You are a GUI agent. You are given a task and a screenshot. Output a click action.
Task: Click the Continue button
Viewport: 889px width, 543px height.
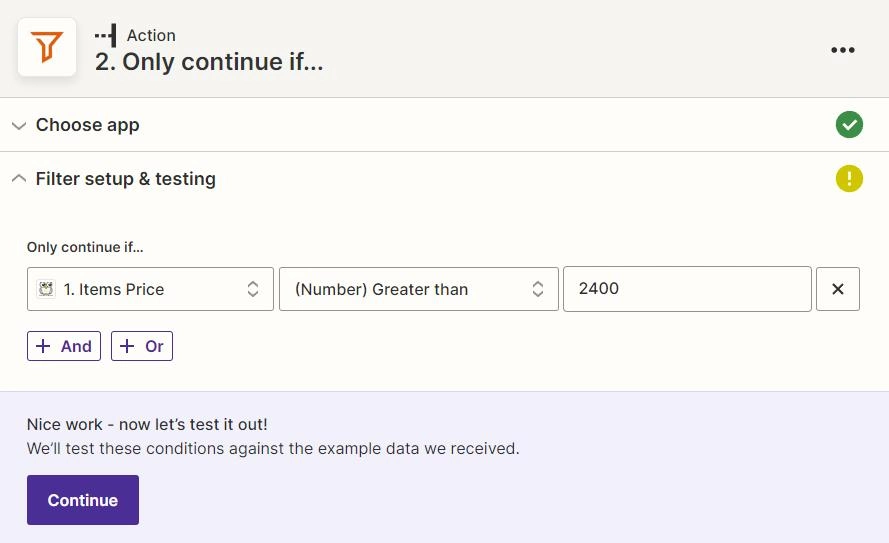point(83,500)
